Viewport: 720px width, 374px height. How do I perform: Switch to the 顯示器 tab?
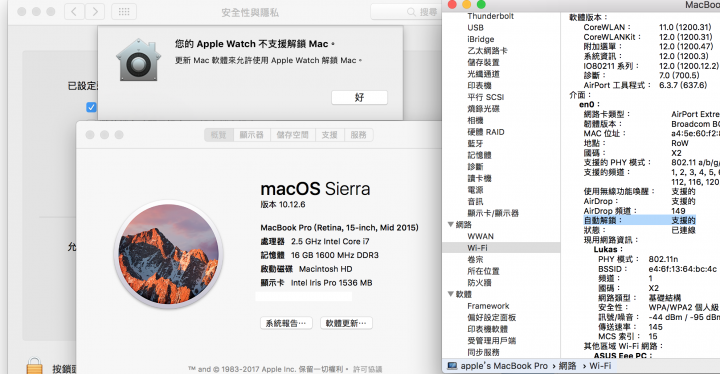pos(252,135)
